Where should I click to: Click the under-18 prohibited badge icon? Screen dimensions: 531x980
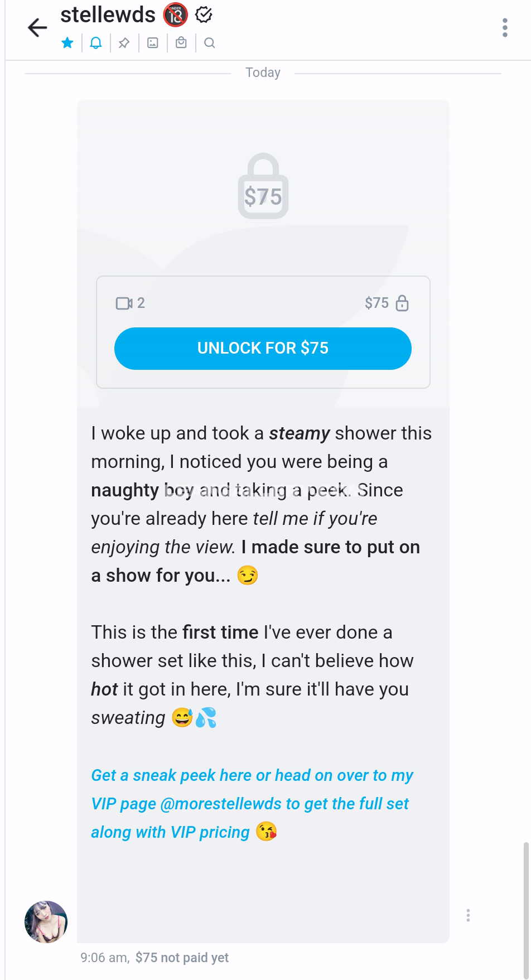[175, 15]
